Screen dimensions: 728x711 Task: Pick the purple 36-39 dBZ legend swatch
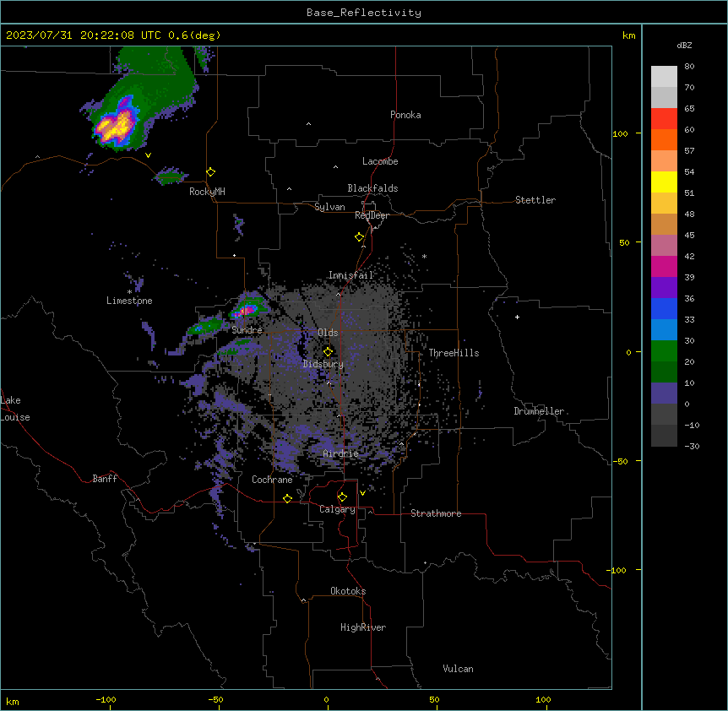(664, 287)
